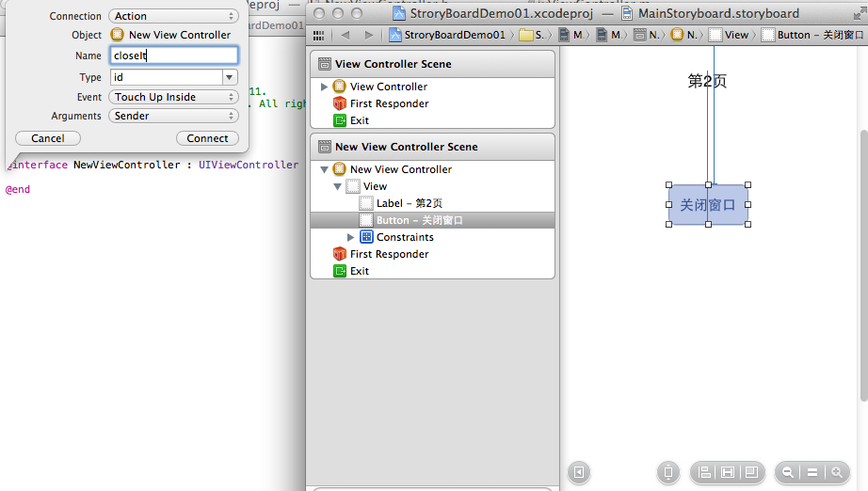Image resolution: width=868 pixels, height=491 pixels.
Task: Go forward in jump bar history
Action: point(369,36)
